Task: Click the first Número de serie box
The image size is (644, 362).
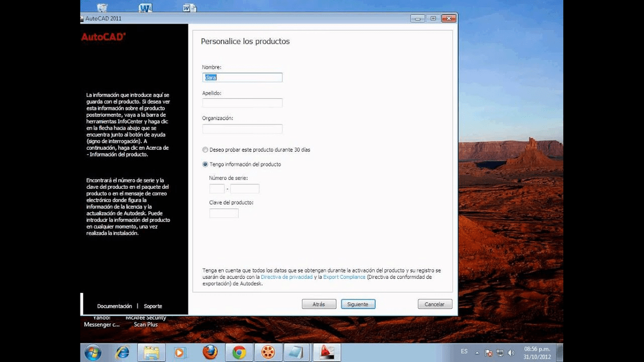Action: coord(217,189)
